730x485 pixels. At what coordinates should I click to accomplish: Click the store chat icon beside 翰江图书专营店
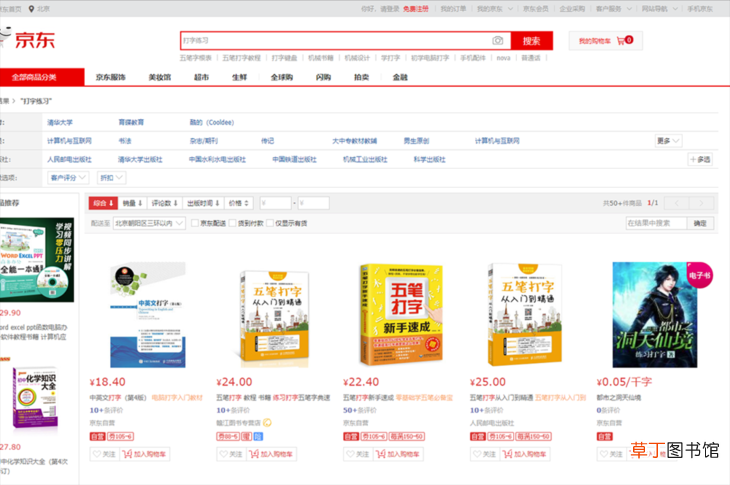(267, 423)
